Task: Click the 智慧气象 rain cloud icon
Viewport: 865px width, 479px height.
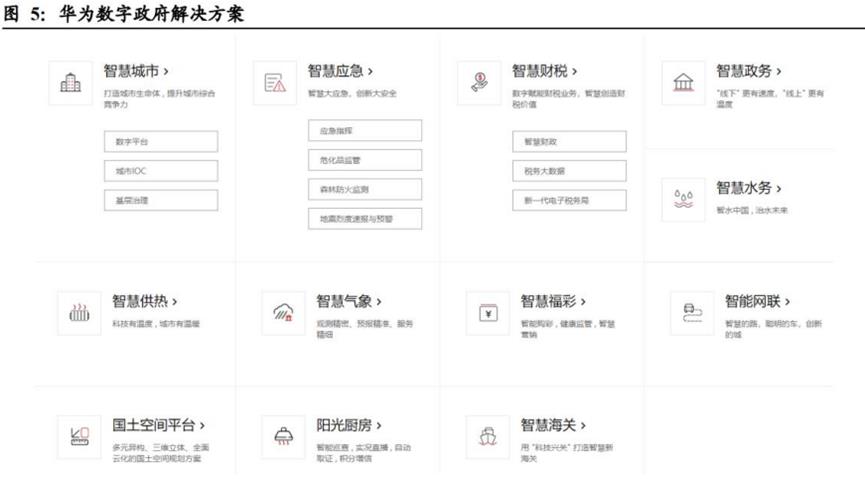Action: 284,313
